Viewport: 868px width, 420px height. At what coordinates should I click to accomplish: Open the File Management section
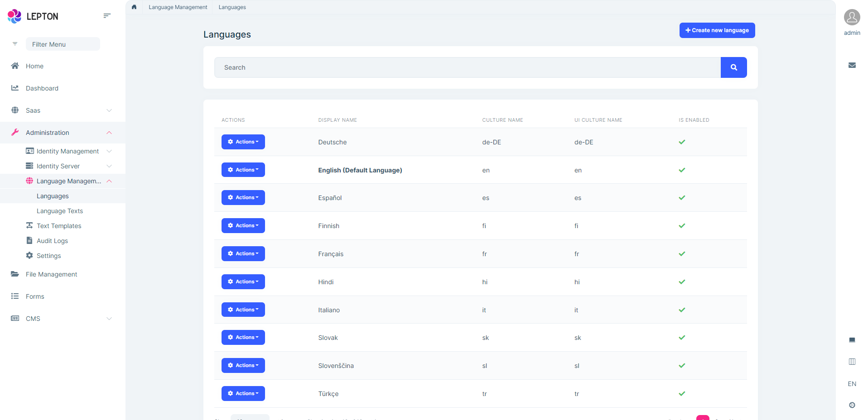tap(51, 274)
